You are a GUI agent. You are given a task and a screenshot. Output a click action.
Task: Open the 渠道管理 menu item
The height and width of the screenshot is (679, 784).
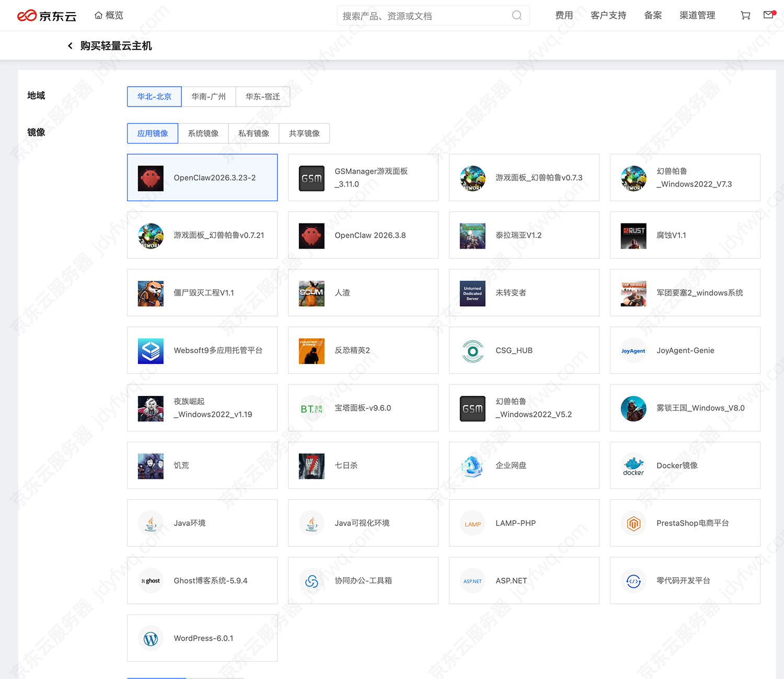click(697, 16)
